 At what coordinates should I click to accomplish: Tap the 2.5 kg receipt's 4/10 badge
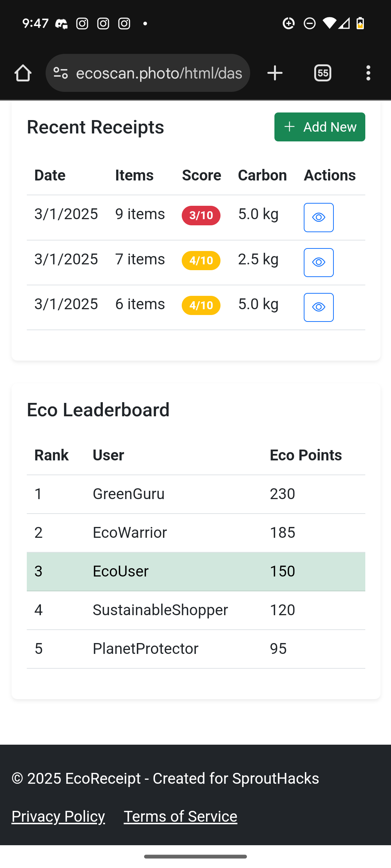point(201,260)
